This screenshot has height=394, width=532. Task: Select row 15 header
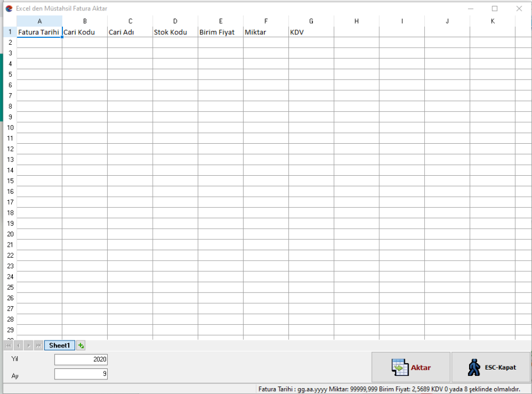pos(10,181)
